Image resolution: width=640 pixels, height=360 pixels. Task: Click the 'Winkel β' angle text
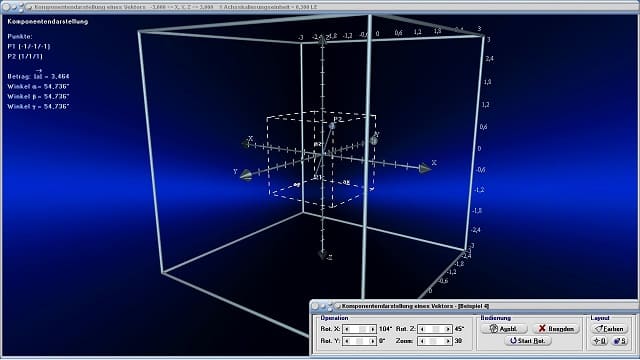38,97
